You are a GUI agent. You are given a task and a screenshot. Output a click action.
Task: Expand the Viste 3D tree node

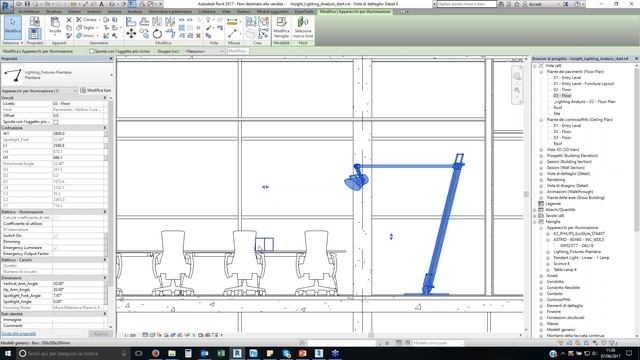[541, 150]
